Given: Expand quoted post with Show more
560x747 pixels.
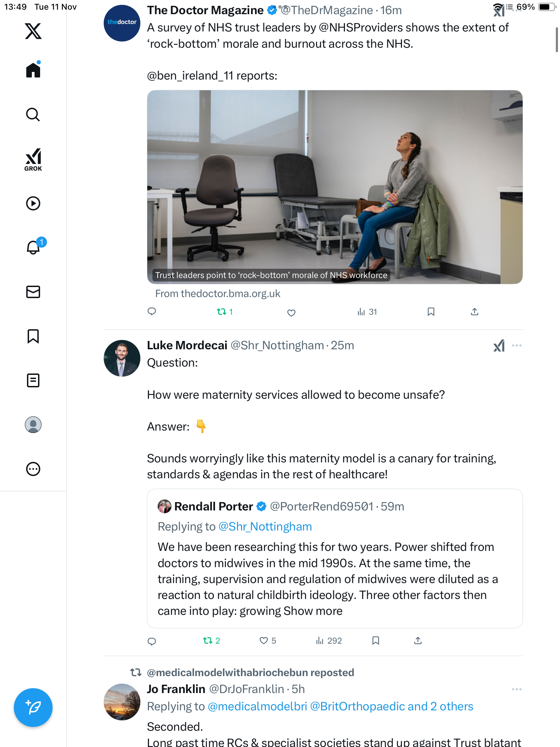Looking at the screenshot, I should [313, 611].
